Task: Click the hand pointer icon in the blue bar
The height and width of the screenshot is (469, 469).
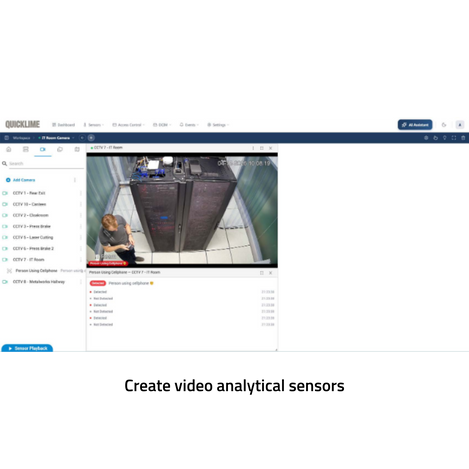Action: click(x=435, y=138)
